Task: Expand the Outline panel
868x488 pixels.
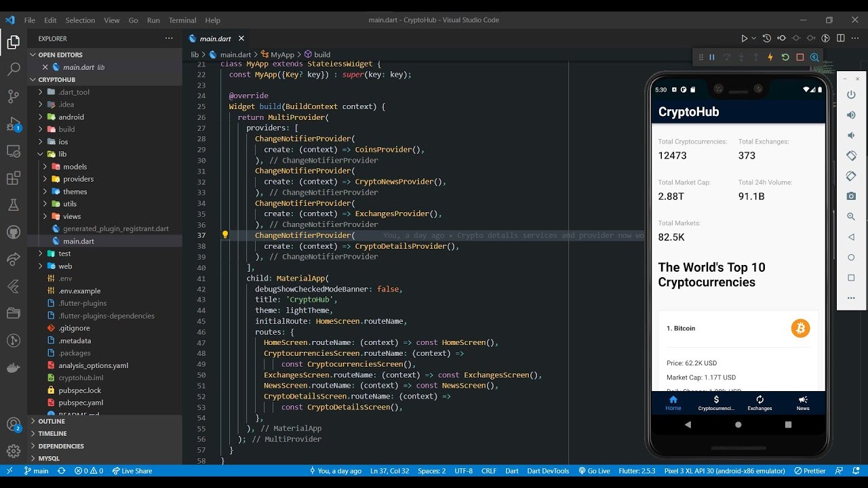Action: click(x=104, y=421)
